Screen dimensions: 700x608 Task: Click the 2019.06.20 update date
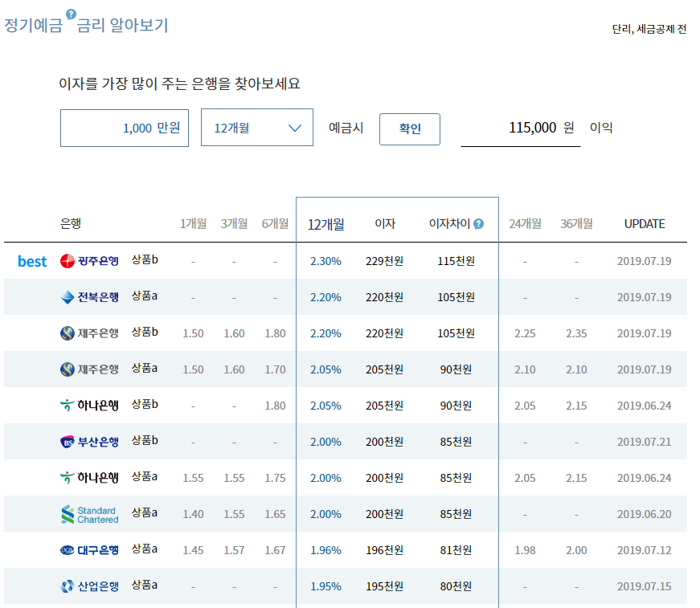click(645, 514)
